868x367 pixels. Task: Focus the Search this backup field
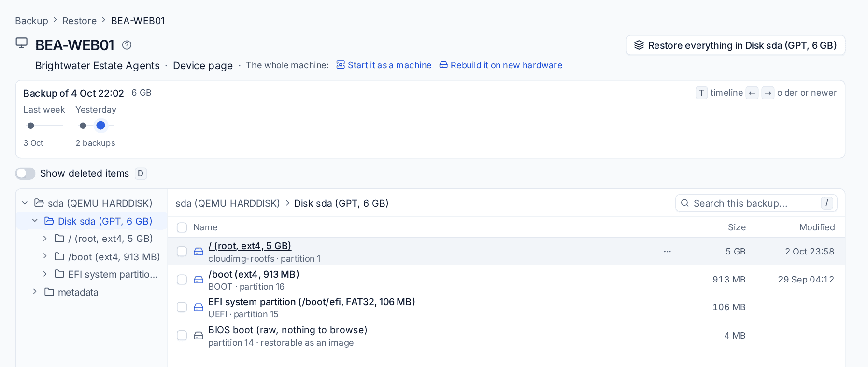756,203
